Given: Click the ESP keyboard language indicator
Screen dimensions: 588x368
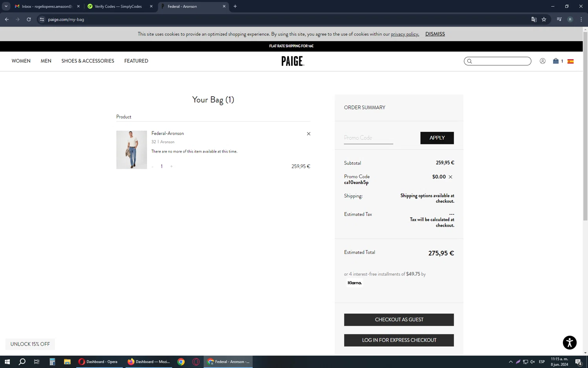Looking at the screenshot, I should click(x=542, y=362).
